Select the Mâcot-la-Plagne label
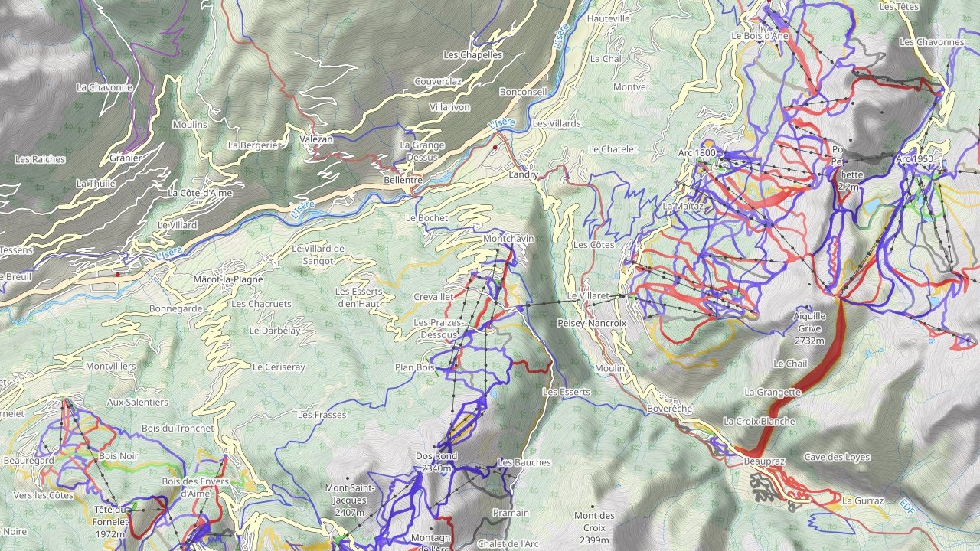The width and height of the screenshot is (980, 551). tap(227, 279)
